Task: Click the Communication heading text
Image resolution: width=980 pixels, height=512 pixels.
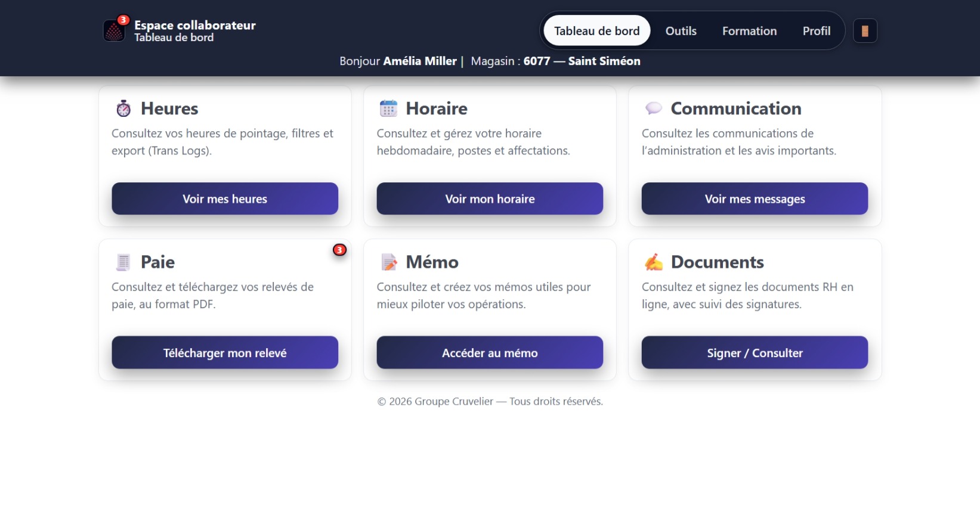Action: [x=736, y=108]
